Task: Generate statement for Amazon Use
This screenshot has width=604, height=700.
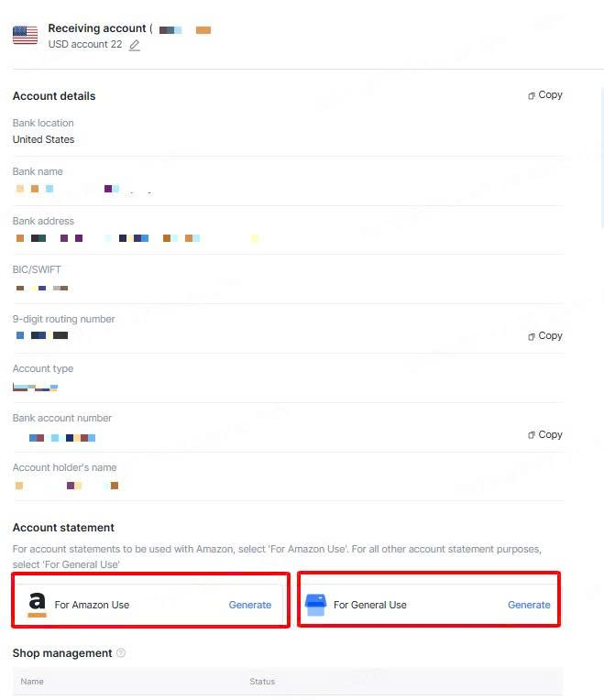Action: coord(250,605)
